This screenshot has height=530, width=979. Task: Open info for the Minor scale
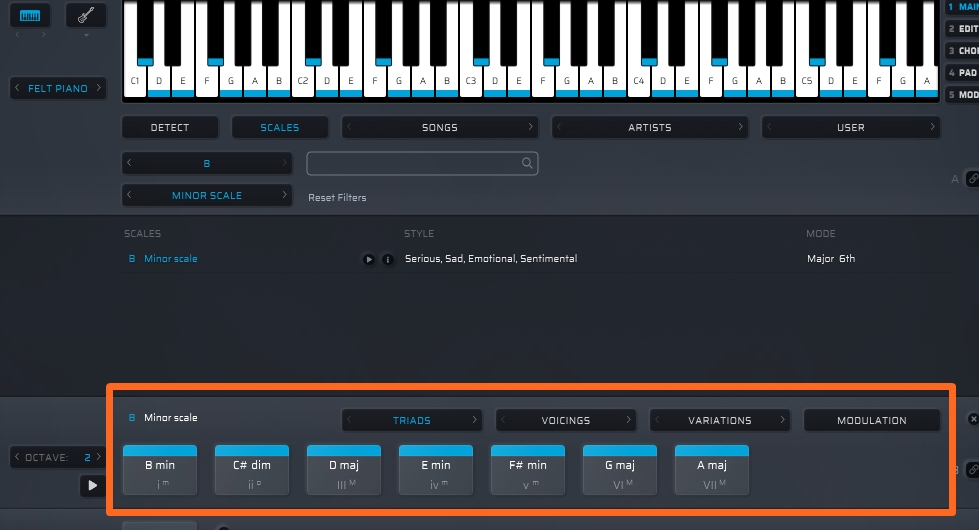pos(387,259)
